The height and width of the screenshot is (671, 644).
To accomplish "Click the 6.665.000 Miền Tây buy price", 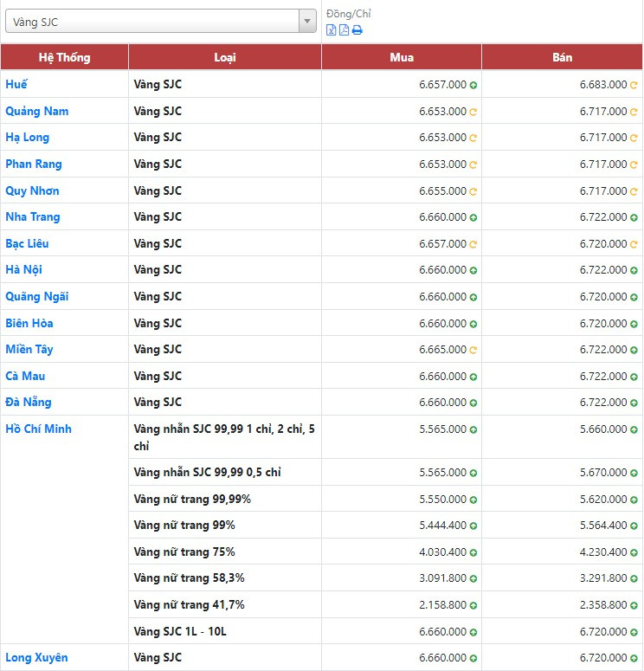I will (442, 350).
